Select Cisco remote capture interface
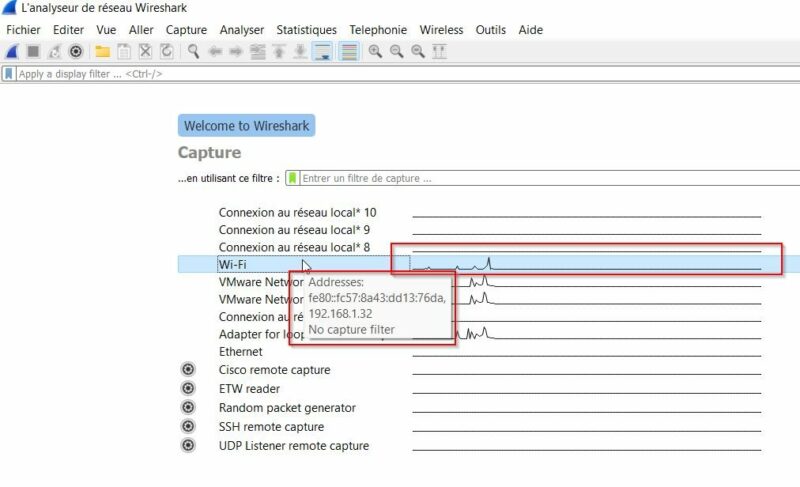 click(x=274, y=370)
